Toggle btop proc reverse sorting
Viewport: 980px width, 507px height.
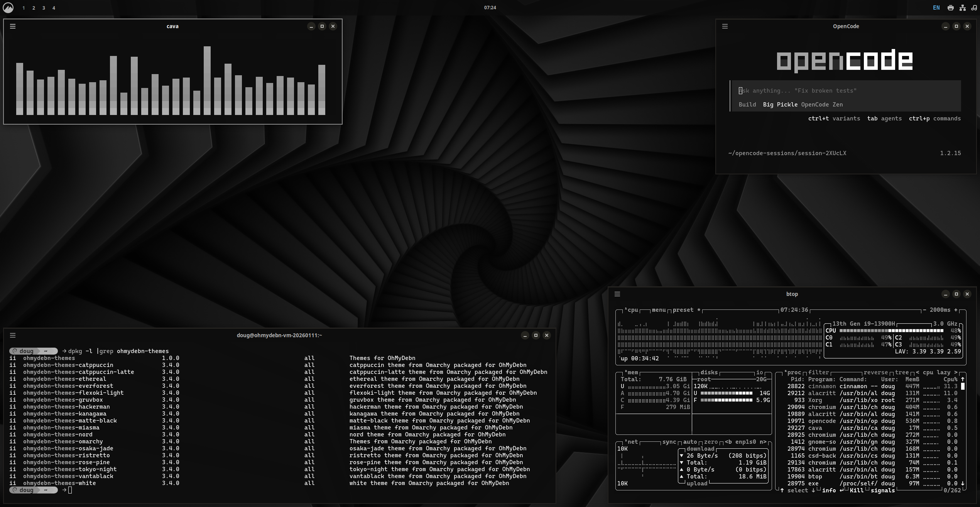(x=875, y=372)
